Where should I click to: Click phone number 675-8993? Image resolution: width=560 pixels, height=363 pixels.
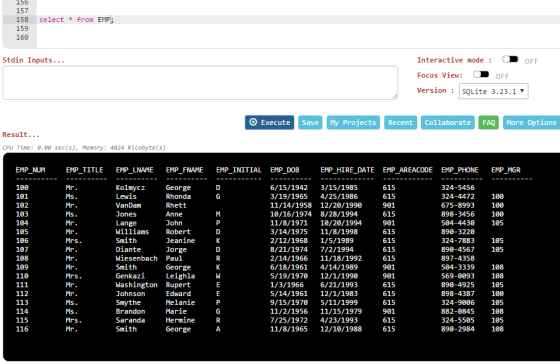pyautogui.click(x=458, y=205)
